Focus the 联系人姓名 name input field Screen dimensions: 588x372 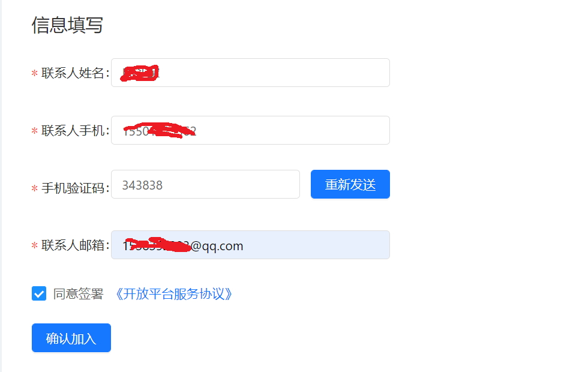(251, 73)
